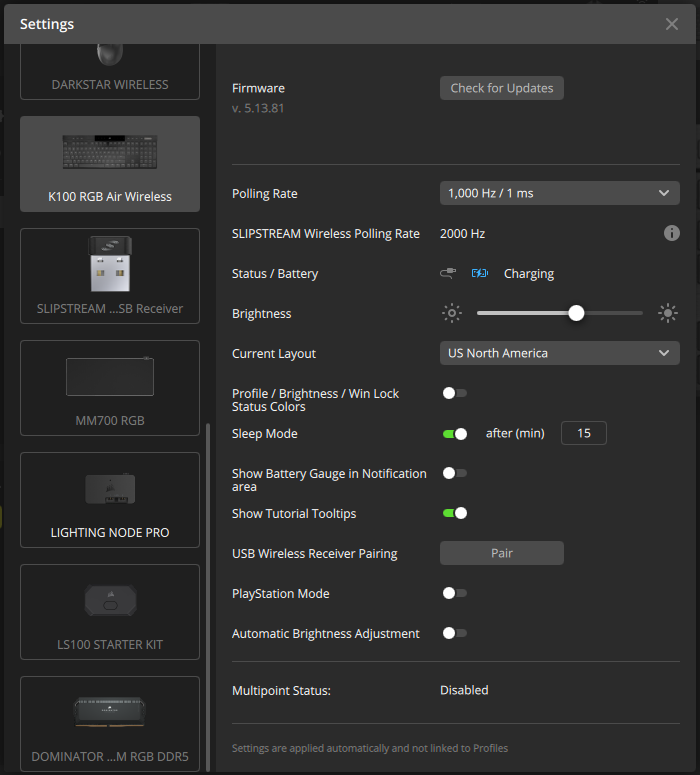Click the Check for Updates button

502,88
